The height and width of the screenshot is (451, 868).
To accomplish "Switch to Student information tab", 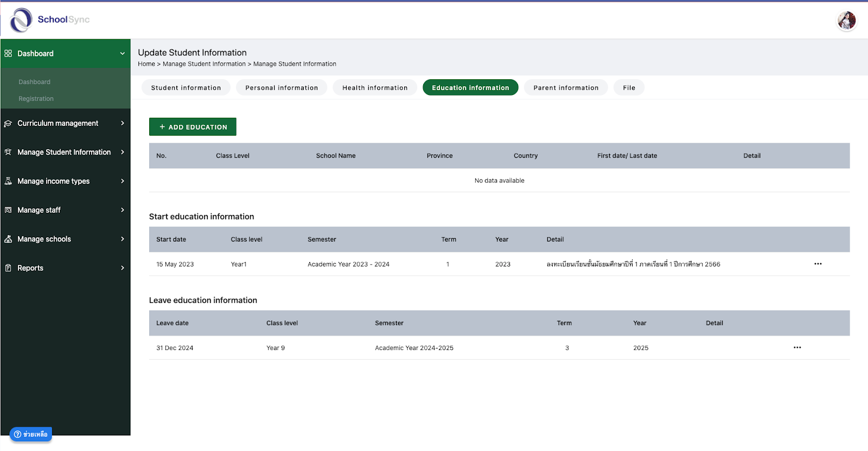I will (186, 87).
